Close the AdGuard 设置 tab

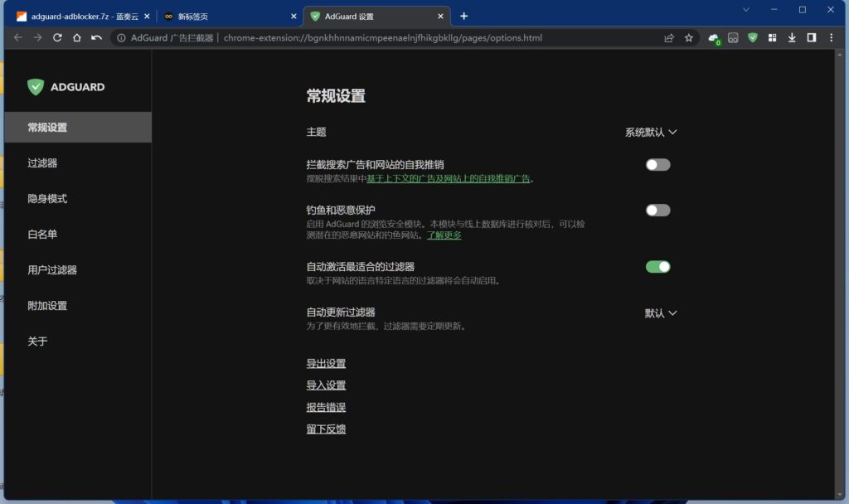point(440,17)
